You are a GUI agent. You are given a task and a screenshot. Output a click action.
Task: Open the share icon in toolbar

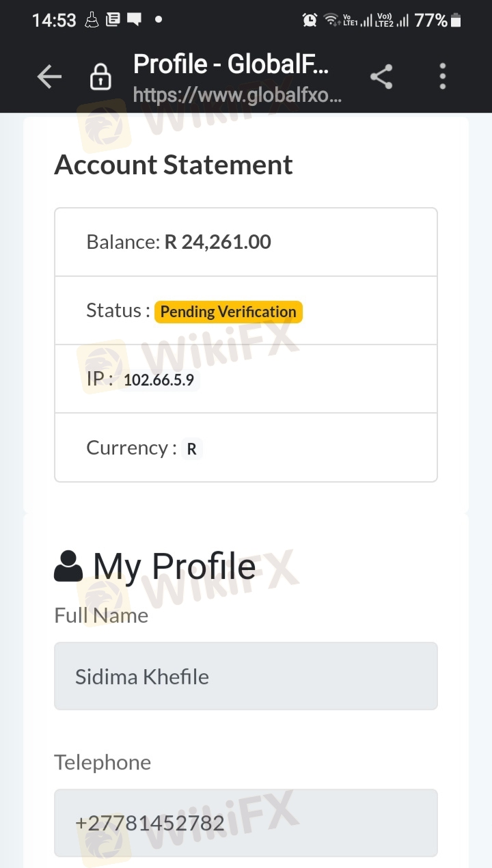point(381,77)
